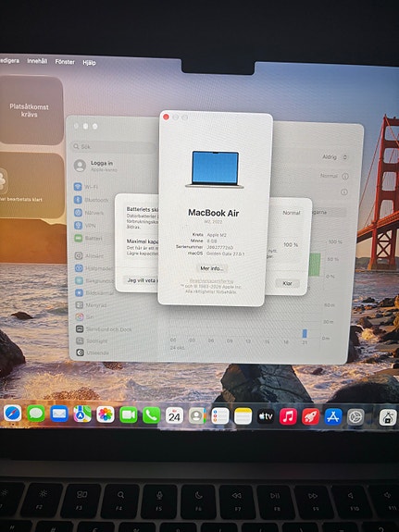Viewport: 399px width, 532px height.
Task: Open Maps from the Dock
Action: [82, 414]
